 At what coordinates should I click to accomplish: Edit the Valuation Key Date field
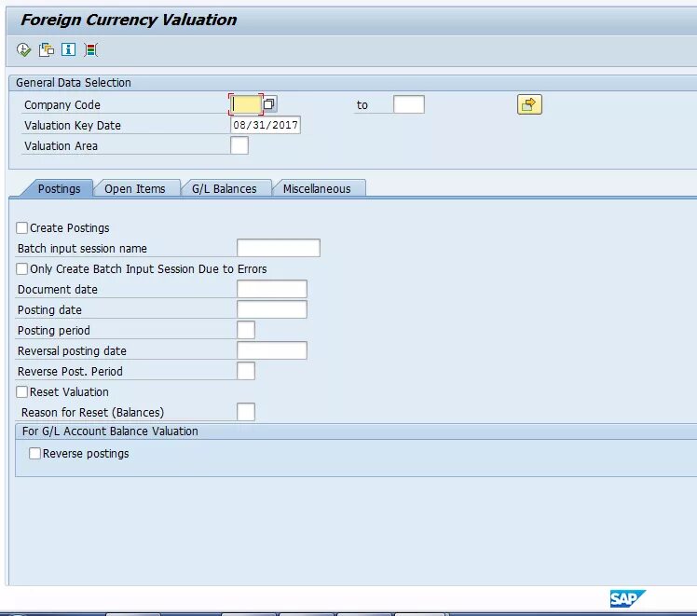266,125
